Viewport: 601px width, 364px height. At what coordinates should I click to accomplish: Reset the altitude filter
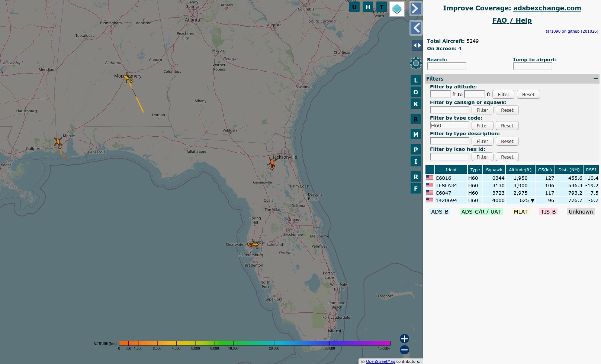point(528,95)
